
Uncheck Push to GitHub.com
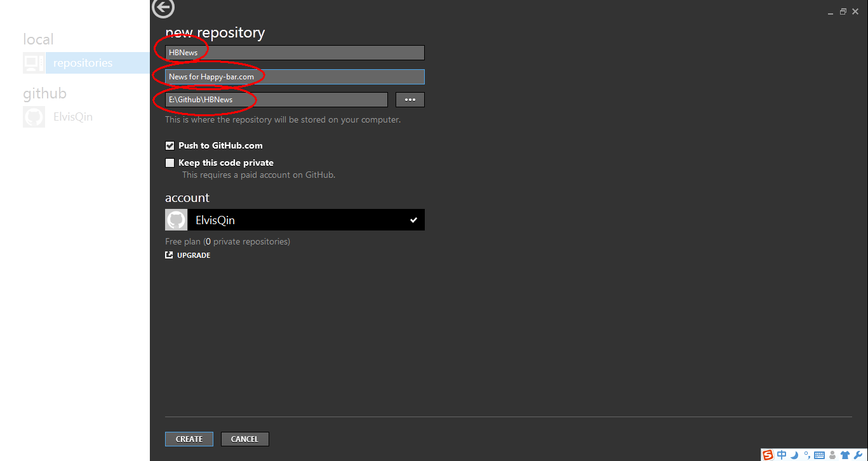[x=170, y=145]
